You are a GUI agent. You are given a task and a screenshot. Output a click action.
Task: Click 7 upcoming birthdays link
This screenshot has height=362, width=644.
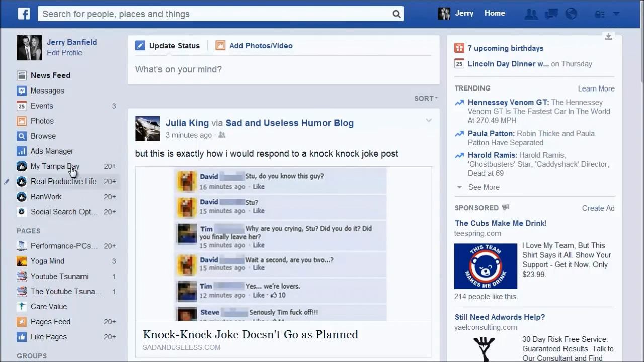tap(506, 48)
